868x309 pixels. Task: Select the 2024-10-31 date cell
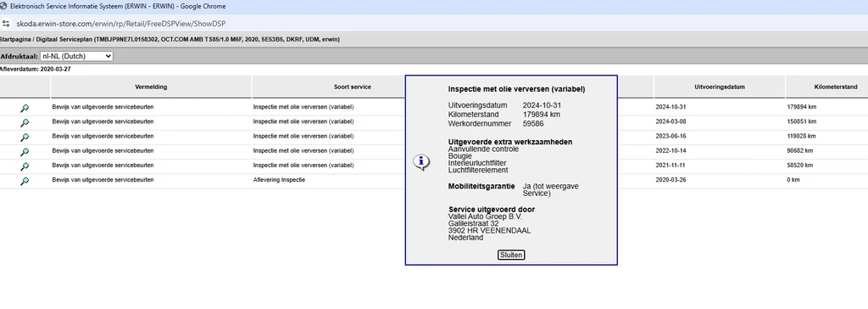pos(670,106)
